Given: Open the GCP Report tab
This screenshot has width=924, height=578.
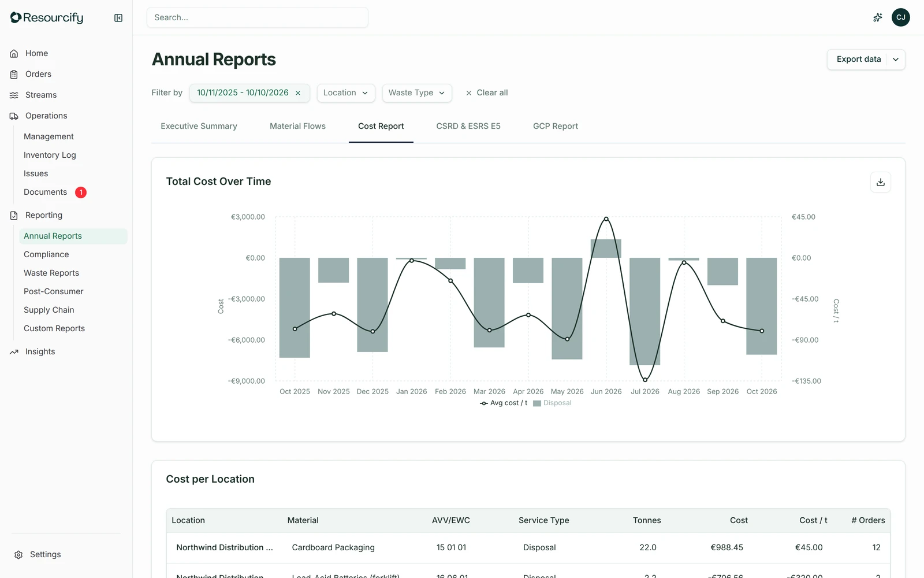Looking at the screenshot, I should [556, 126].
